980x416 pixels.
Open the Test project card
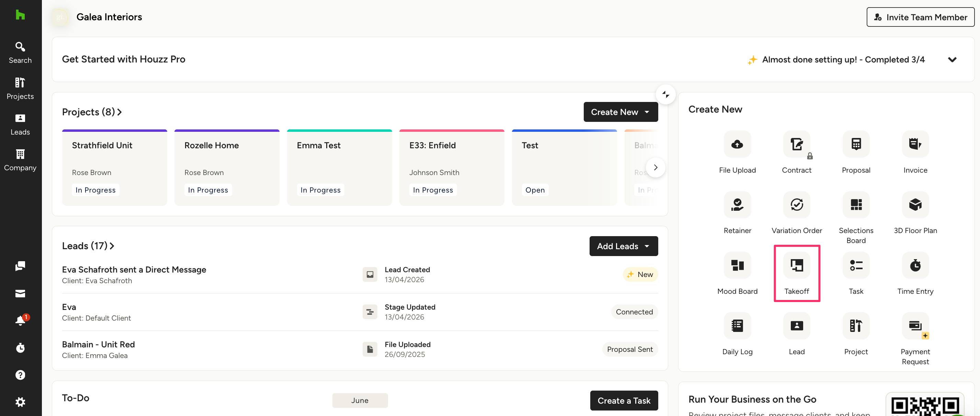564,167
